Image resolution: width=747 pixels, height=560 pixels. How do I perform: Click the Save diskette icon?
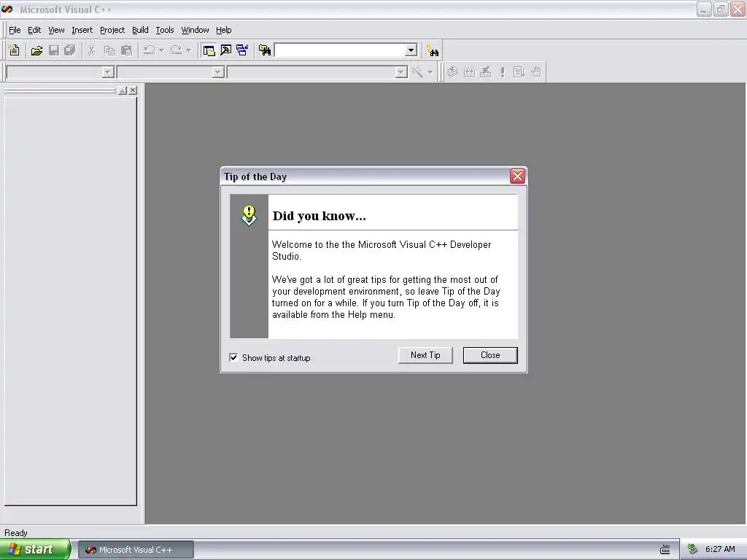(54, 50)
